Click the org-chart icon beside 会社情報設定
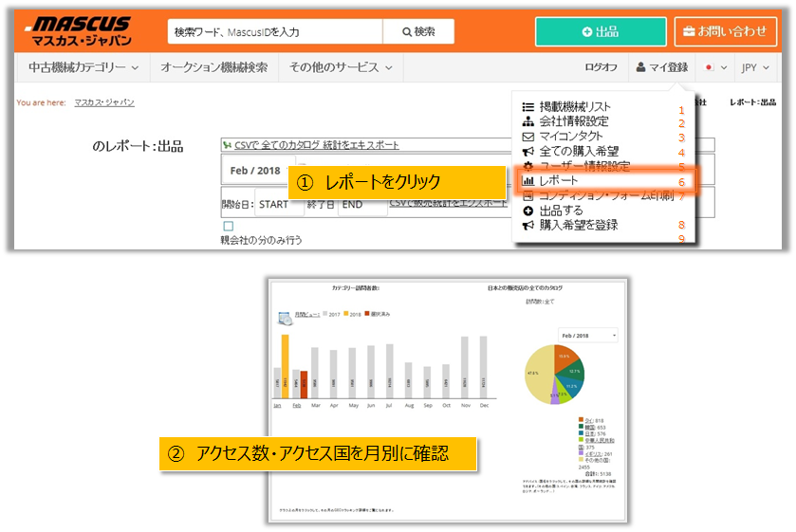This screenshot has width=796, height=532. (528, 121)
